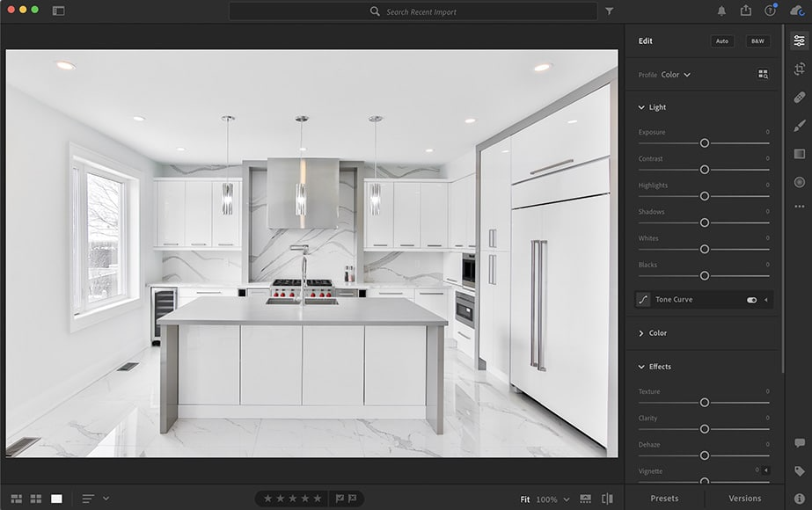Image resolution: width=812 pixels, height=510 pixels.
Task: Expand the Color section
Action: [655, 333]
